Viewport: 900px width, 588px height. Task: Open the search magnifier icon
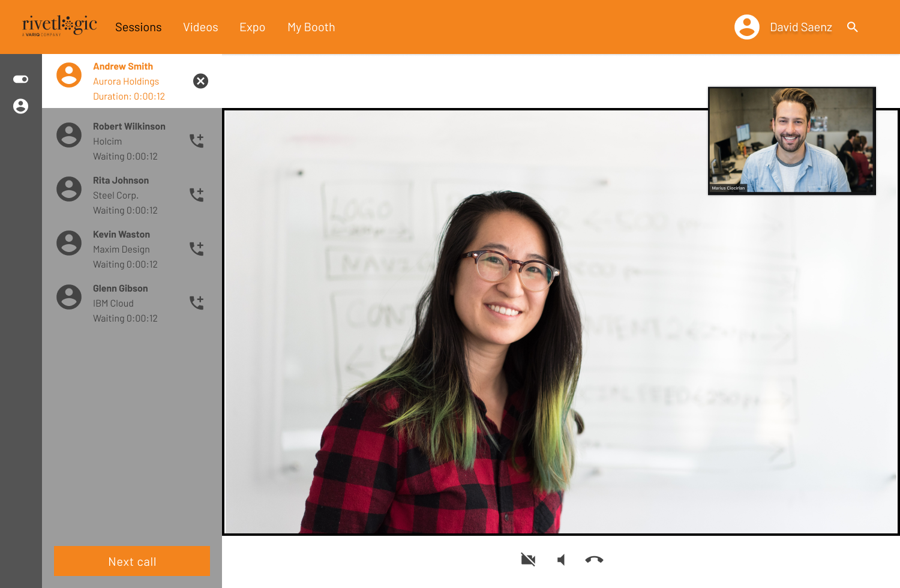pyautogui.click(x=853, y=27)
